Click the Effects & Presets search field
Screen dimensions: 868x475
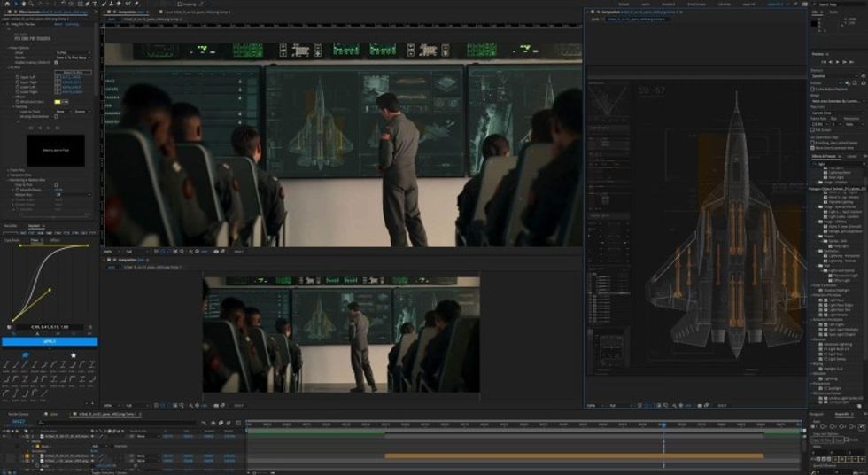[838, 164]
